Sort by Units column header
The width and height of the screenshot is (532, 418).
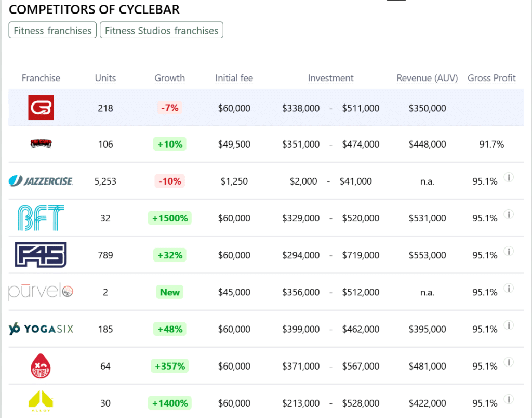(x=105, y=78)
